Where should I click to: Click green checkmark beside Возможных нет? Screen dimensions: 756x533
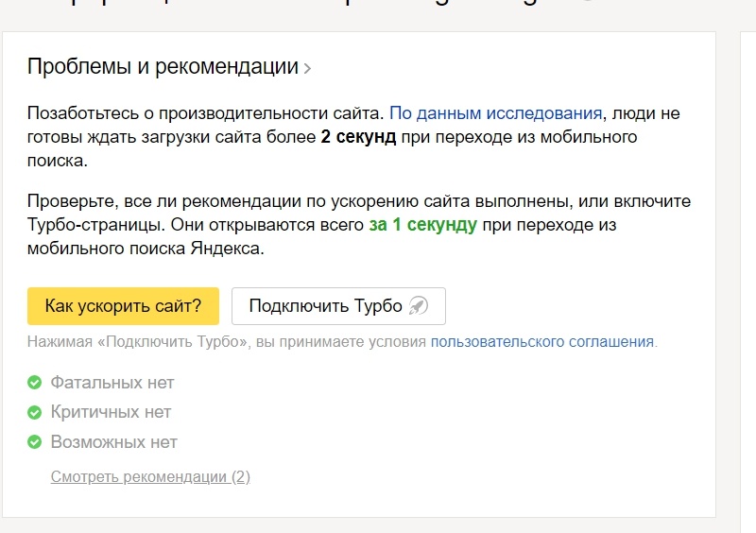point(35,441)
